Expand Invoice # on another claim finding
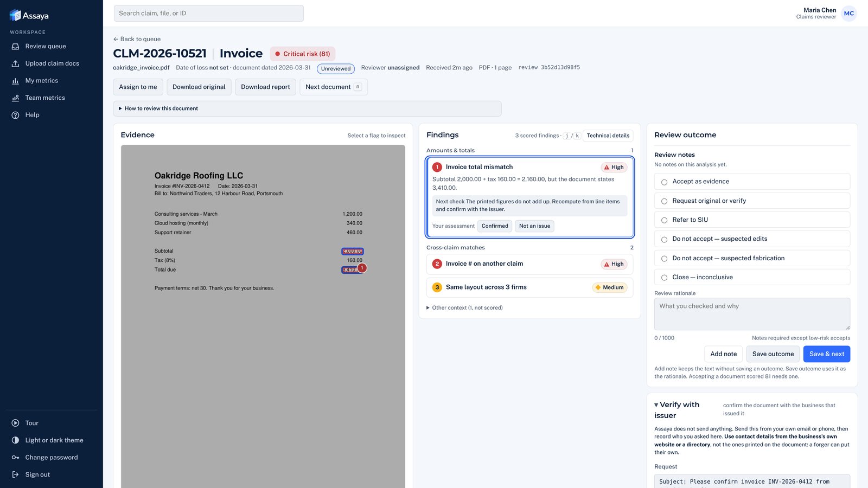 [x=529, y=264]
